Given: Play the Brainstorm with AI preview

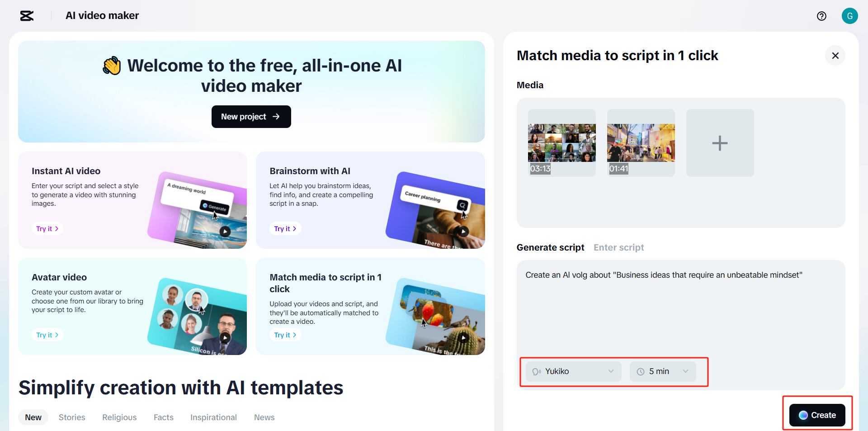Looking at the screenshot, I should click(463, 232).
